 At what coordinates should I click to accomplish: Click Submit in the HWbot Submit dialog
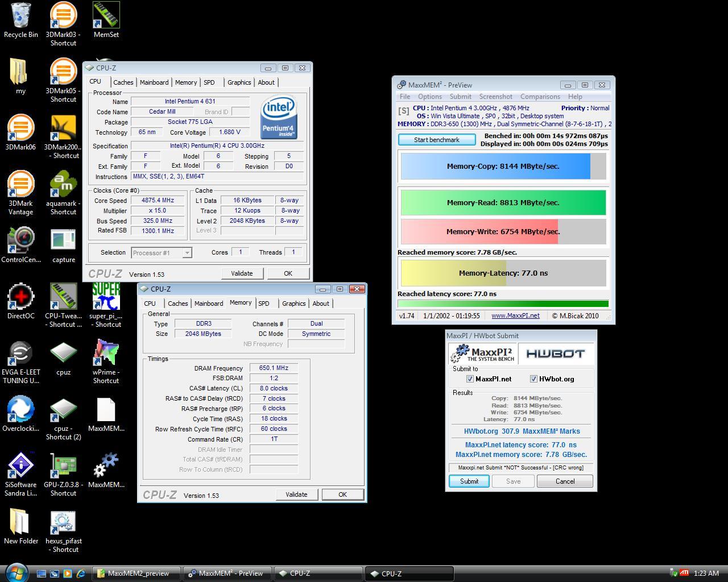(469, 481)
